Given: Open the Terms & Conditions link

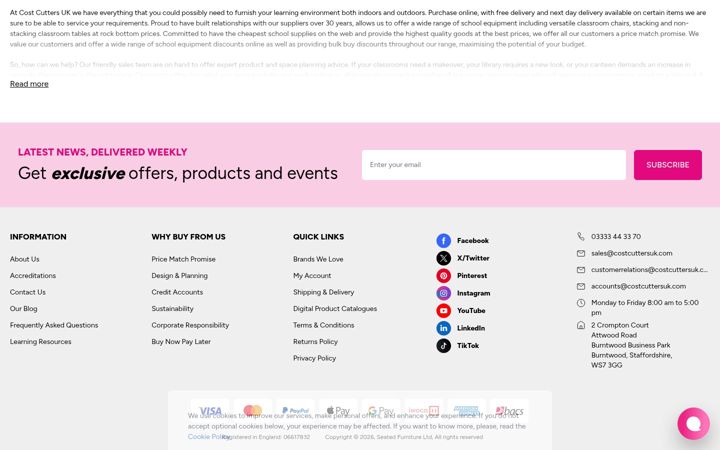Looking at the screenshot, I should coord(323,325).
